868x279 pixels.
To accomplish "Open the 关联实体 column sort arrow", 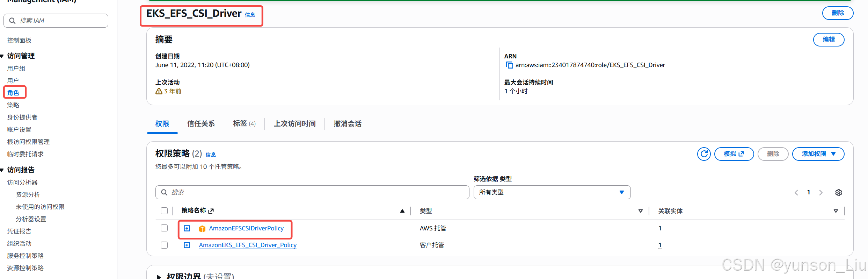I will click(836, 211).
